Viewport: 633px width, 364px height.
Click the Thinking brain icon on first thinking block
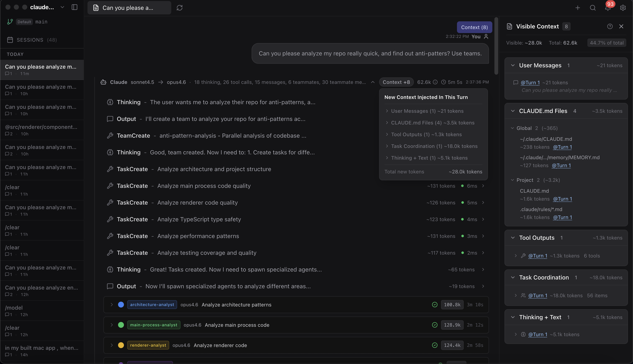click(x=110, y=102)
